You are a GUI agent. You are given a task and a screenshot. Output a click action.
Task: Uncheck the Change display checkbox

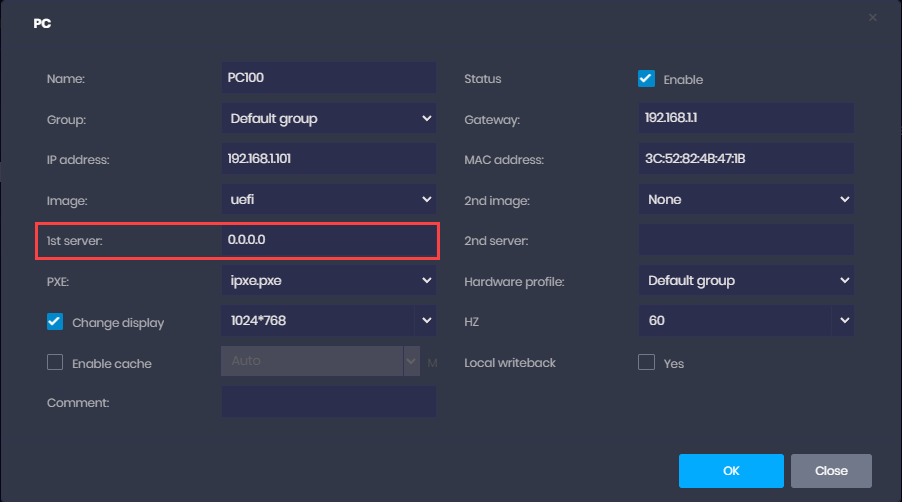click(x=55, y=322)
